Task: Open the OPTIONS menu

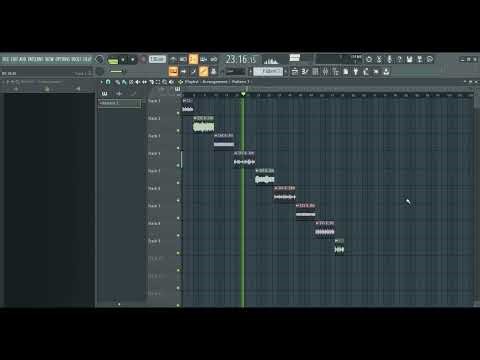Action: pos(62,59)
